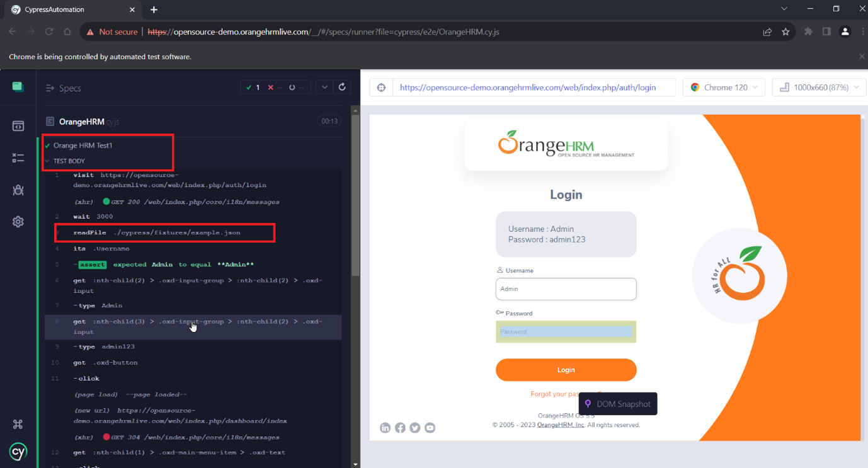Click the Username input field
This screenshot has width=868, height=468.
566,289
